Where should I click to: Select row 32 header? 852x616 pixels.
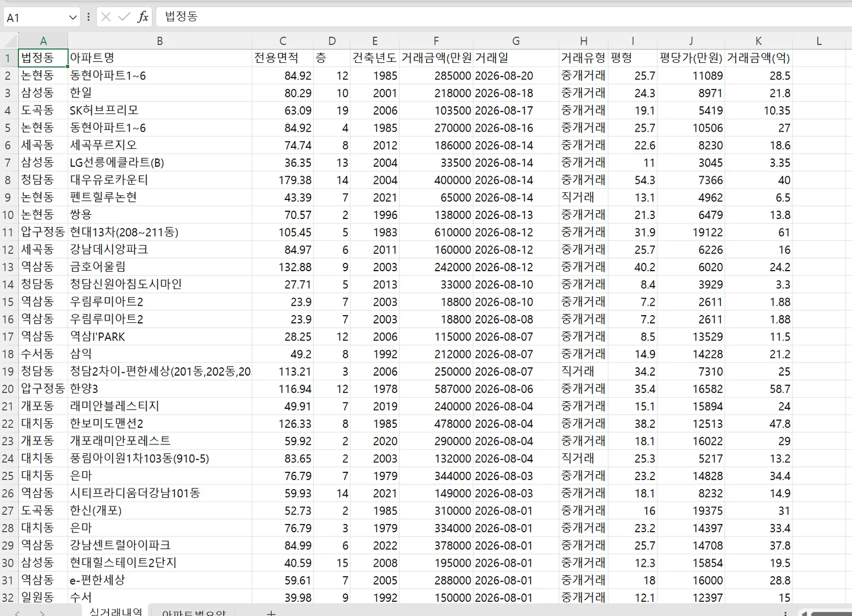(x=8, y=598)
